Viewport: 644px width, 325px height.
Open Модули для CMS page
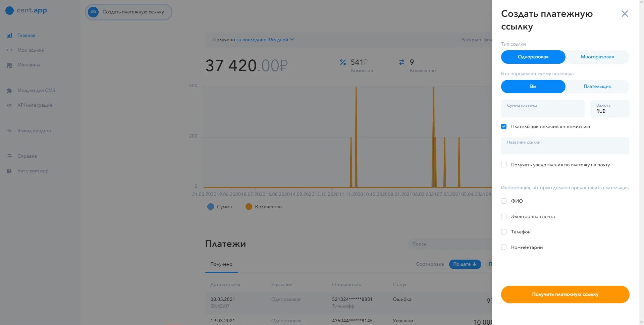click(x=36, y=90)
